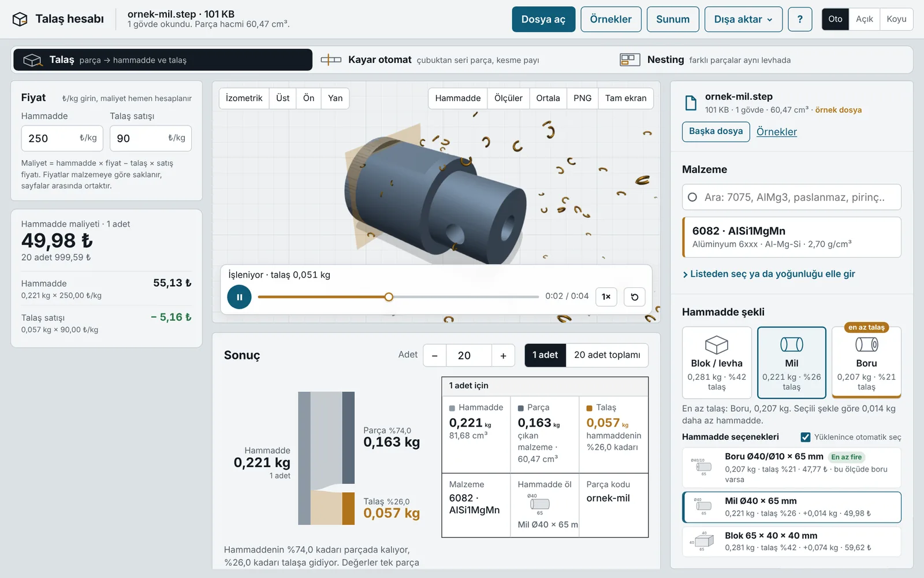Change playback speed with the 1× button
Viewport: 924px width, 578px height.
coord(606,297)
